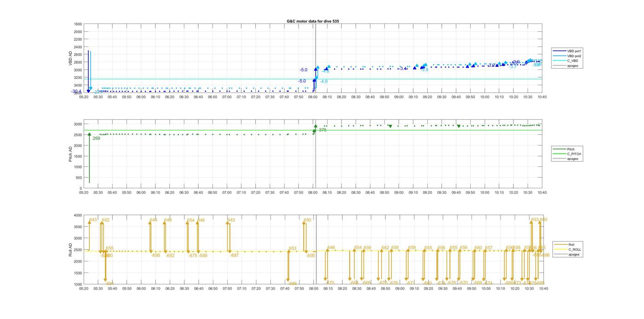Click the "-689" roll data label

(203, 255)
